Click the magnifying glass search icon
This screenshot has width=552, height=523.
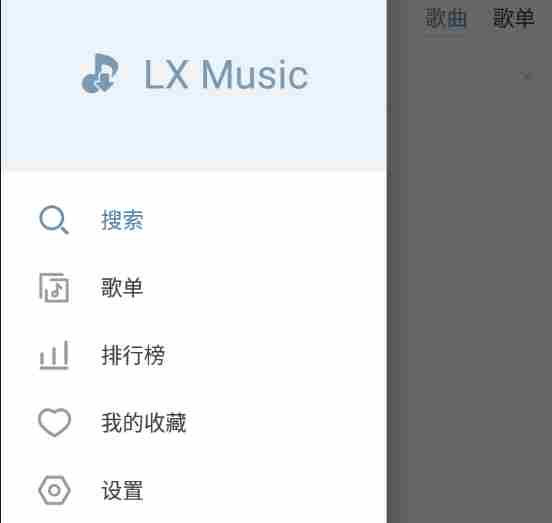(x=54, y=220)
